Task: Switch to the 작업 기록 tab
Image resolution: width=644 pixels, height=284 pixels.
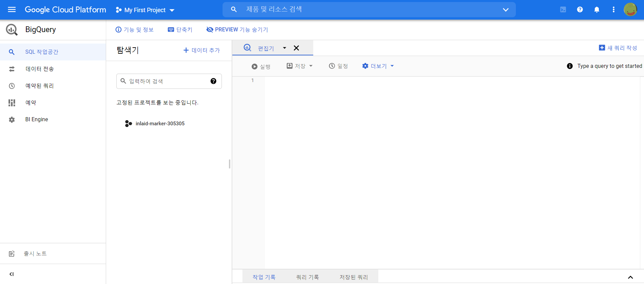Action: [264, 277]
